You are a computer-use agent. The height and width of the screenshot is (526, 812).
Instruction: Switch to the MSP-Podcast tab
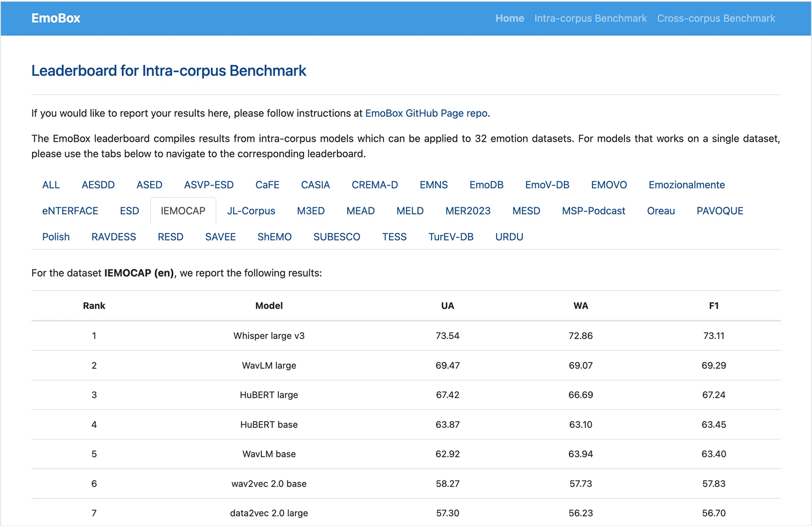tap(594, 211)
